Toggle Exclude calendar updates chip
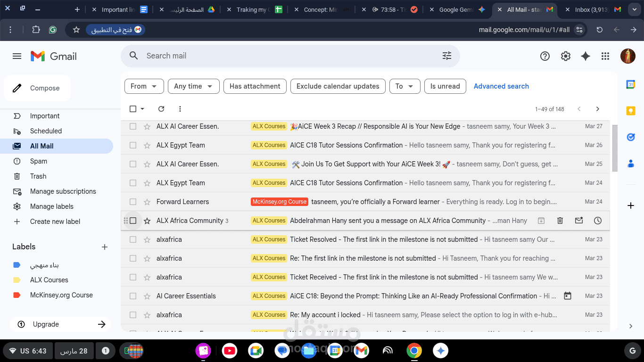The height and width of the screenshot is (362, 644). [x=338, y=86]
